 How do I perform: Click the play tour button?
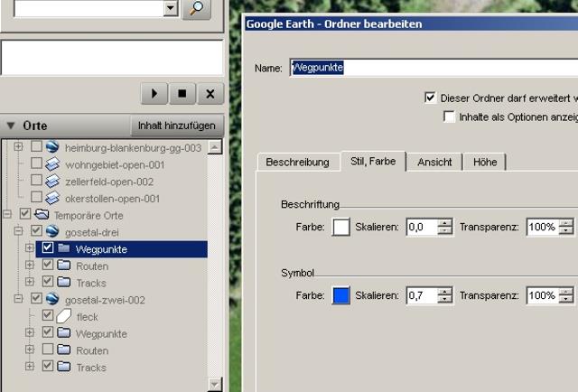pyautogui.click(x=154, y=94)
